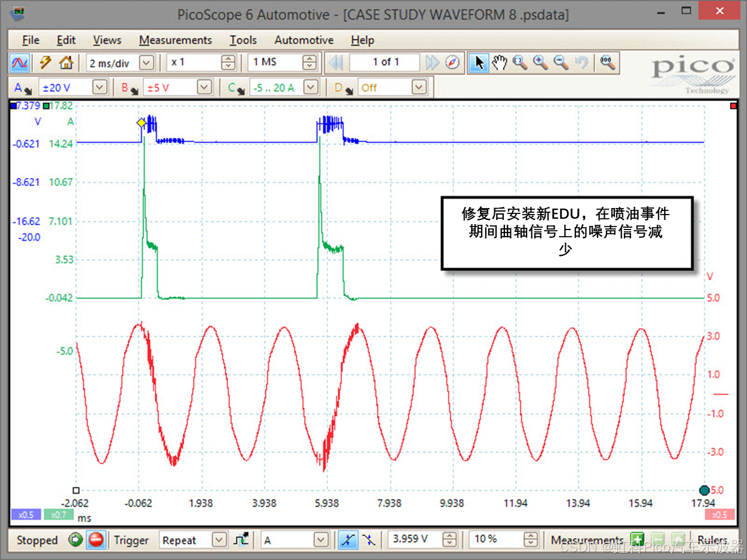Click the Measurements label in bottom bar
The height and width of the screenshot is (560, 747).
(587, 540)
